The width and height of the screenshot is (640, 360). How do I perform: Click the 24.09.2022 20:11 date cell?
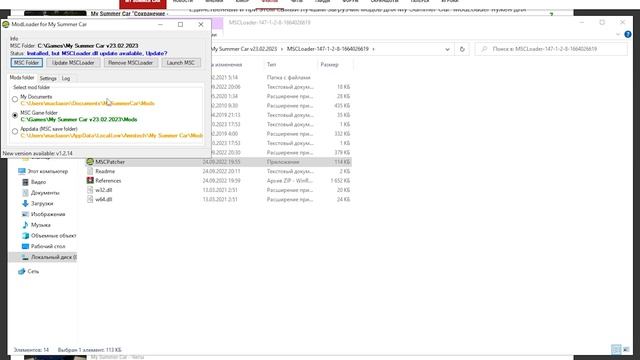pos(221,171)
